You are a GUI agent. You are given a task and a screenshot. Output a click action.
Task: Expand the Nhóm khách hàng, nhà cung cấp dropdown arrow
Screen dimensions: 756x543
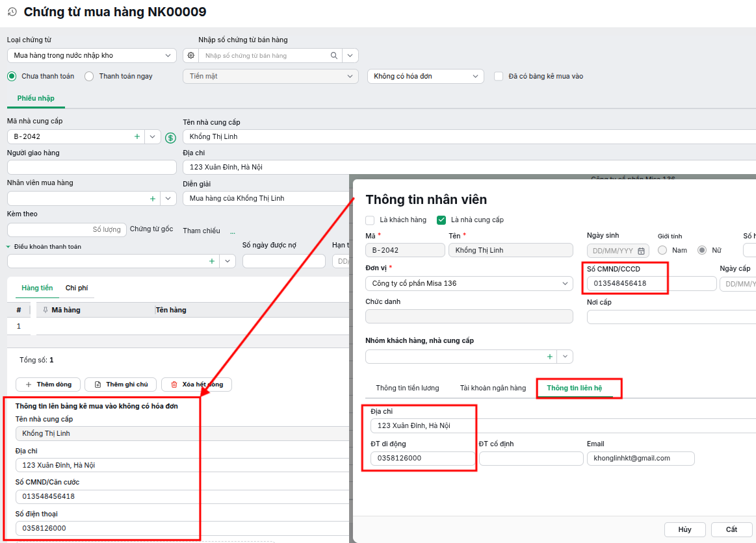point(565,357)
